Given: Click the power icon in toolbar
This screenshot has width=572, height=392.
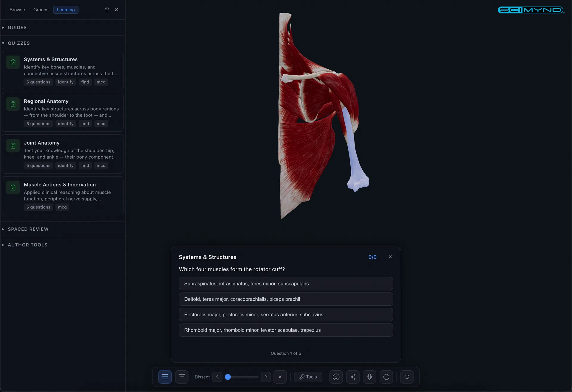Looking at the screenshot, I should click(407, 377).
